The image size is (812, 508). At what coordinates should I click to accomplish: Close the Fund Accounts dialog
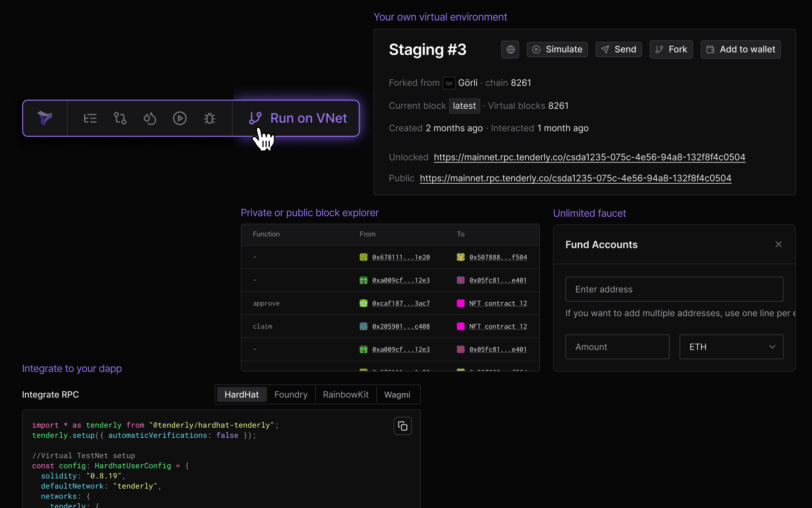tap(779, 244)
